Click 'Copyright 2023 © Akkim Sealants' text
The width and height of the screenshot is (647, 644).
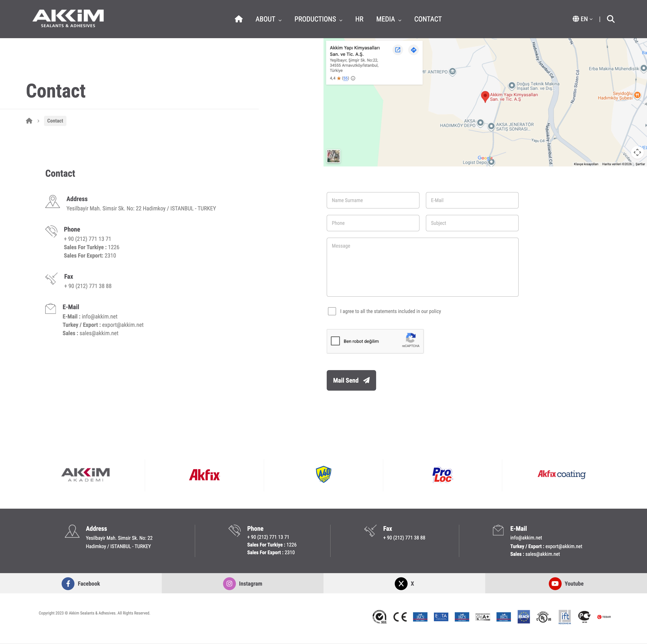click(x=95, y=613)
